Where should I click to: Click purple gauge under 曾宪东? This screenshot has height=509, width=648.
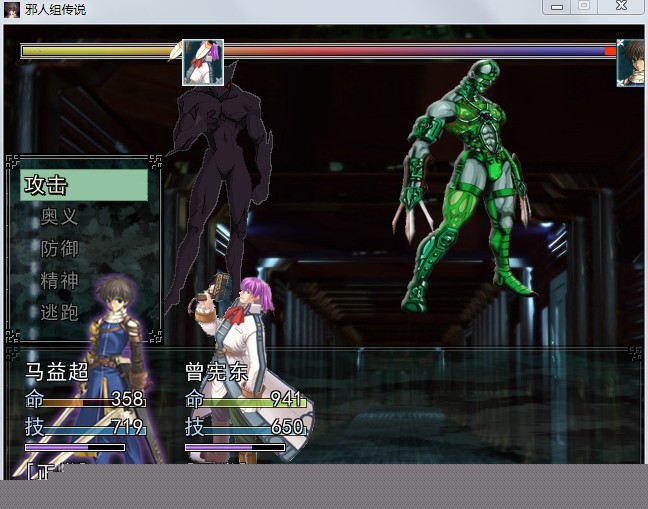point(235,447)
